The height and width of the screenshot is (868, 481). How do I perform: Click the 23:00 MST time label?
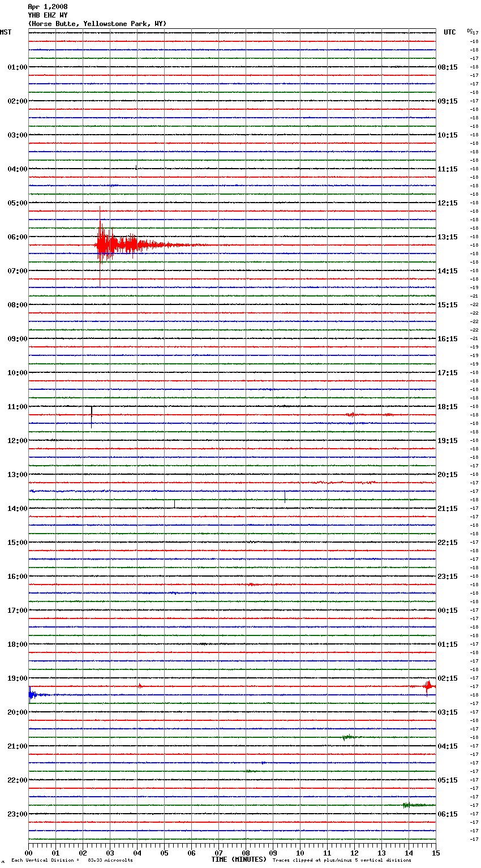(x=18, y=814)
